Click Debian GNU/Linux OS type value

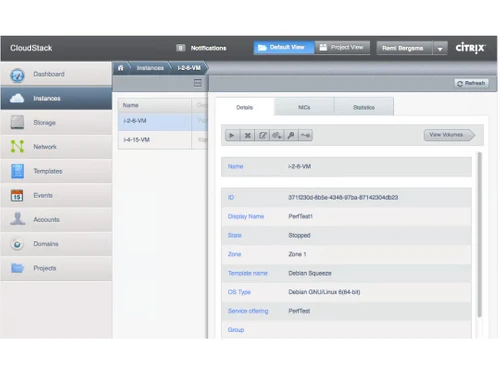(324, 292)
